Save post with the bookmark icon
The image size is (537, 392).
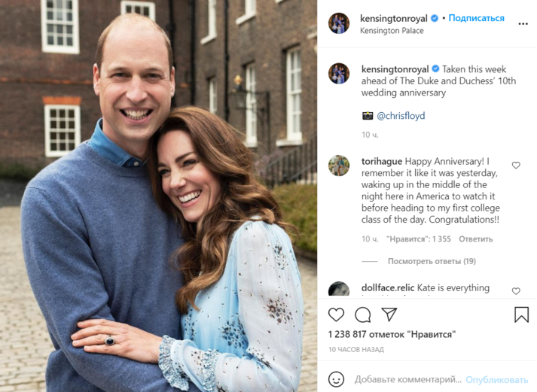(521, 315)
